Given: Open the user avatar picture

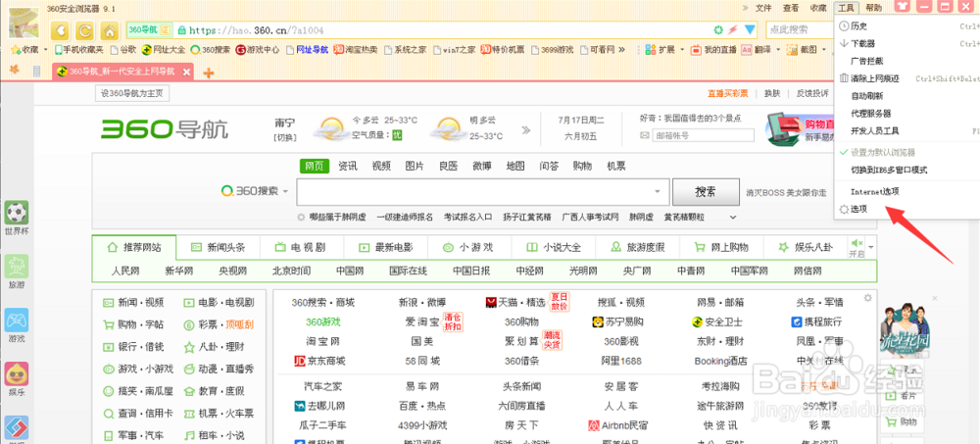Looking at the screenshot, I should point(24,24).
